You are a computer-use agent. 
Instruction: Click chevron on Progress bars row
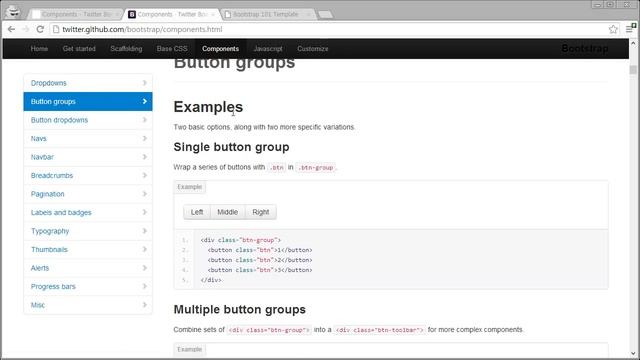click(144, 287)
